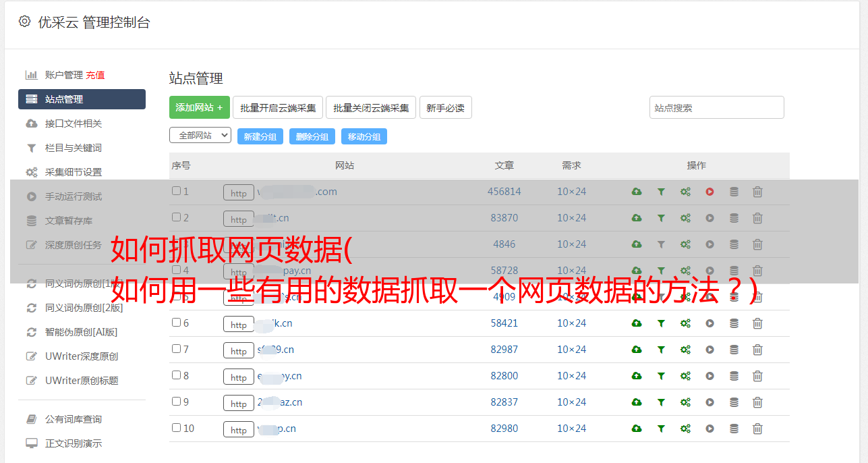Tick the checkbox in row 9

(176, 402)
